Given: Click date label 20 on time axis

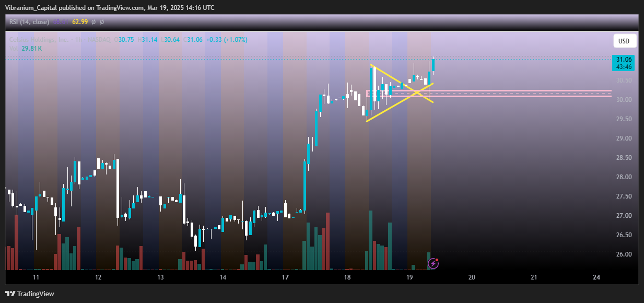Looking at the screenshot, I should 472,277.
